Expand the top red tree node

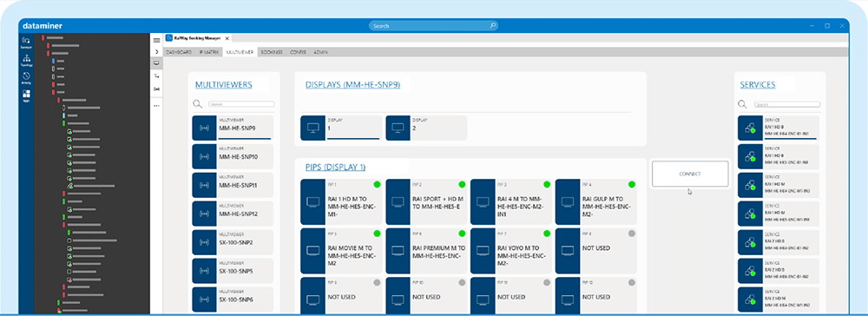click(x=43, y=37)
